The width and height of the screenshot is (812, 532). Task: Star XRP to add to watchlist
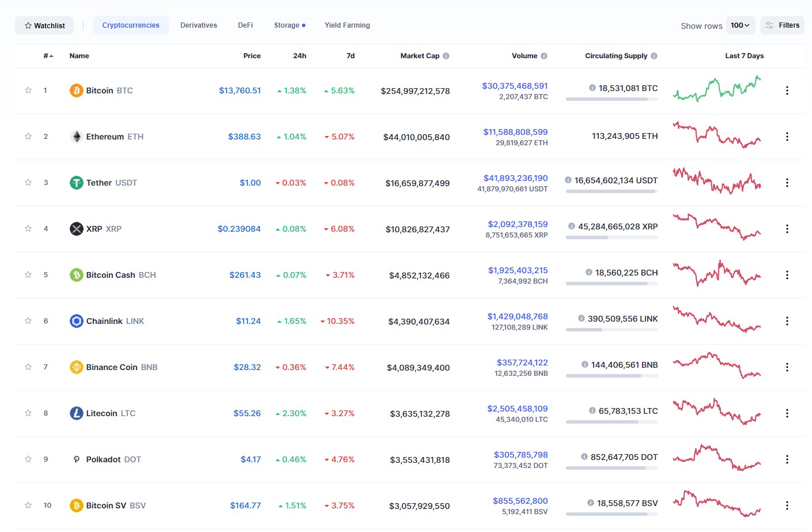click(28, 228)
